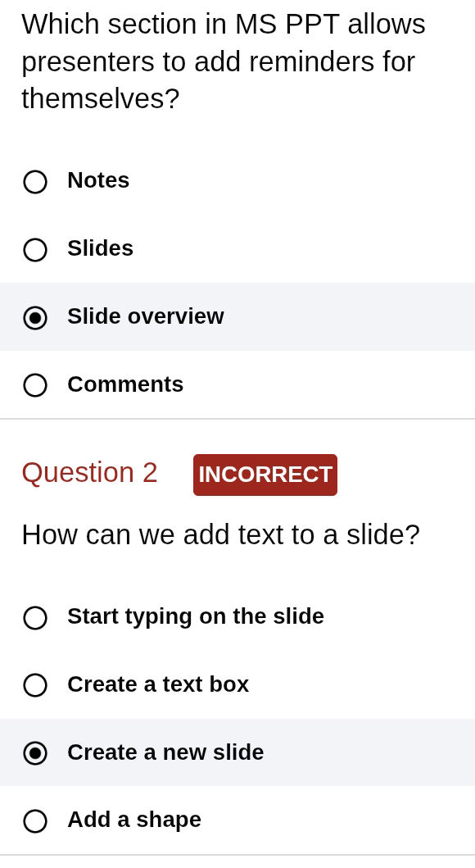Select the Slides answer option
This screenshot has width=475, height=868.
pyautogui.click(x=35, y=250)
